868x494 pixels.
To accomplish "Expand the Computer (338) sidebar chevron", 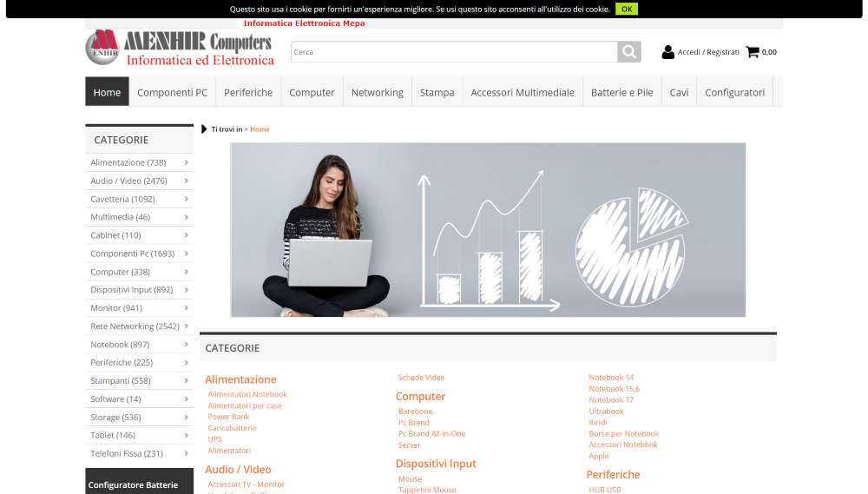I will click(186, 272).
